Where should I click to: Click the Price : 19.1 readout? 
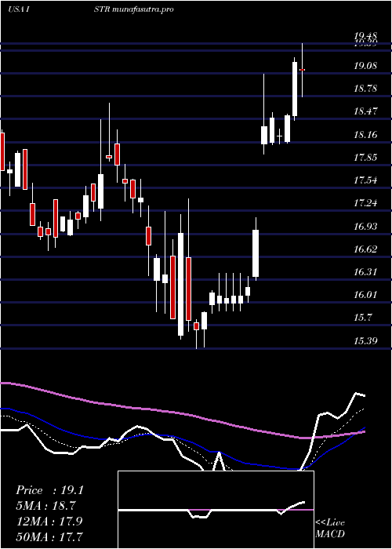pos(49,490)
